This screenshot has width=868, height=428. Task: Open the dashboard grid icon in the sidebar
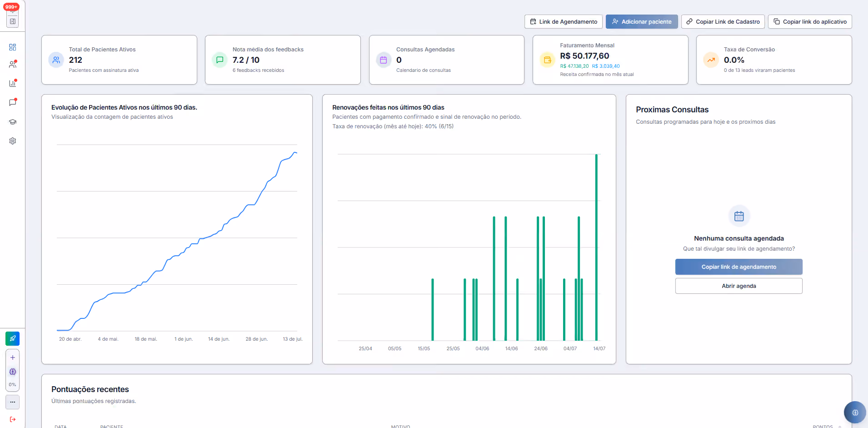(13, 47)
